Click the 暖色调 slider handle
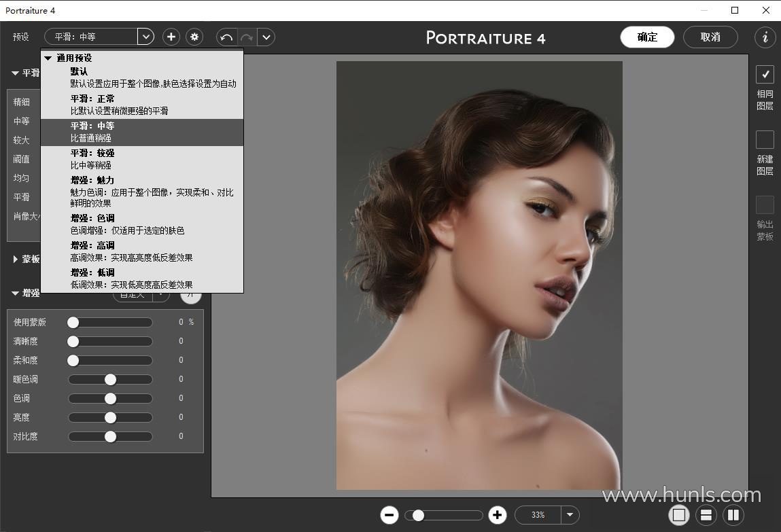Image resolution: width=781 pixels, height=532 pixels. tap(110, 379)
